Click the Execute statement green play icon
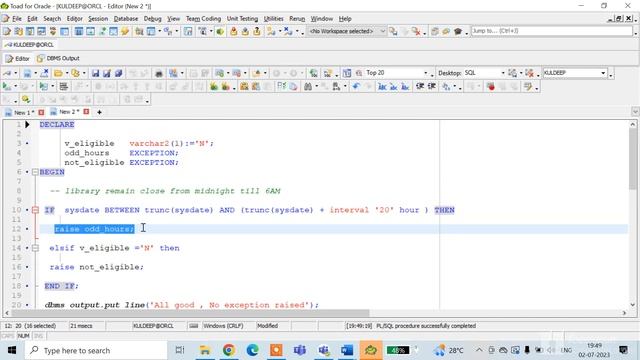Viewport: 640px width, 360px height. click(x=7, y=87)
